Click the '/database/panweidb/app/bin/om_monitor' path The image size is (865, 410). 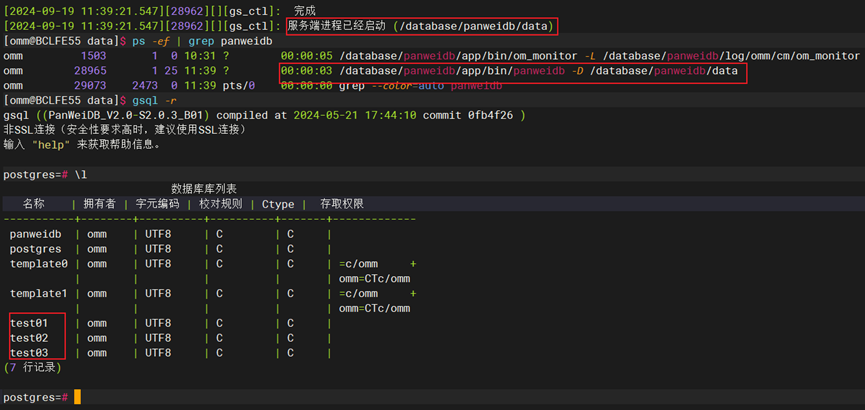point(460,56)
